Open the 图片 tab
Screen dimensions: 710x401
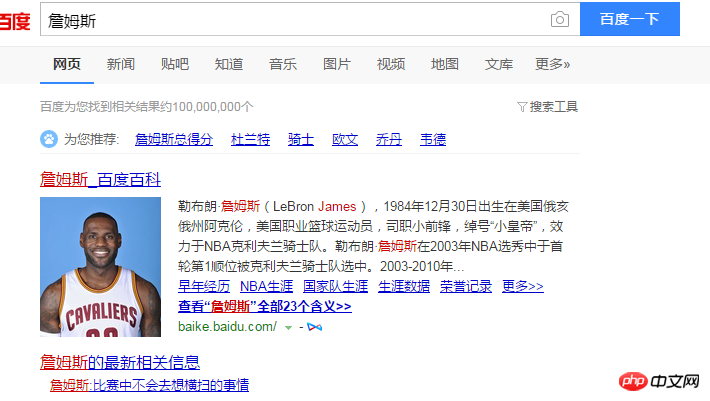click(x=337, y=64)
